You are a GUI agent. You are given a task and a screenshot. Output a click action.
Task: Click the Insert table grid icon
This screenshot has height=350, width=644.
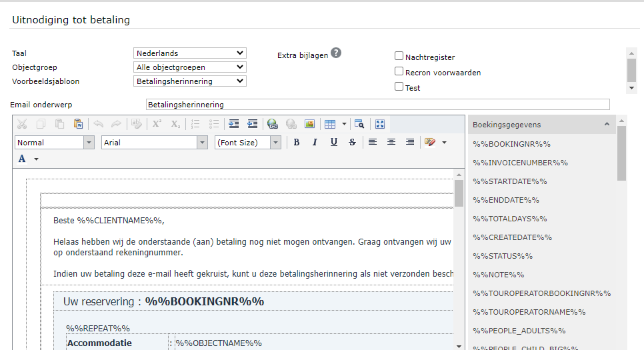[x=330, y=124]
